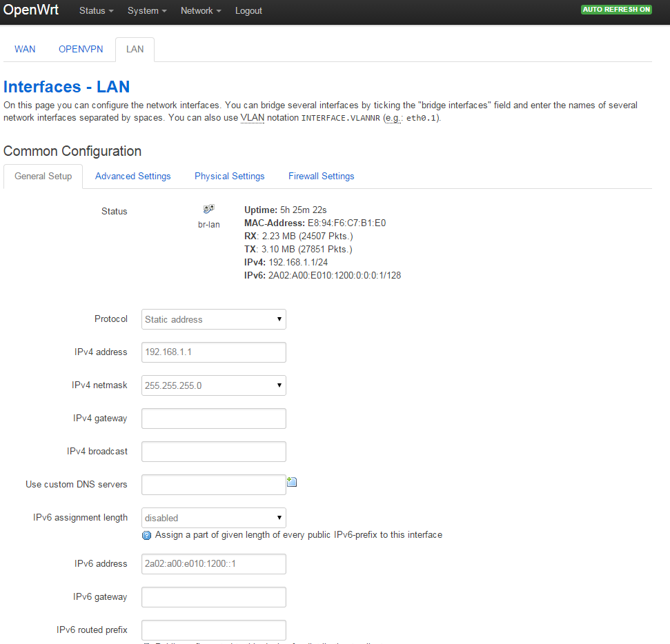Open the Firewall Settings tab
This screenshot has width=670, height=644.
321,177
